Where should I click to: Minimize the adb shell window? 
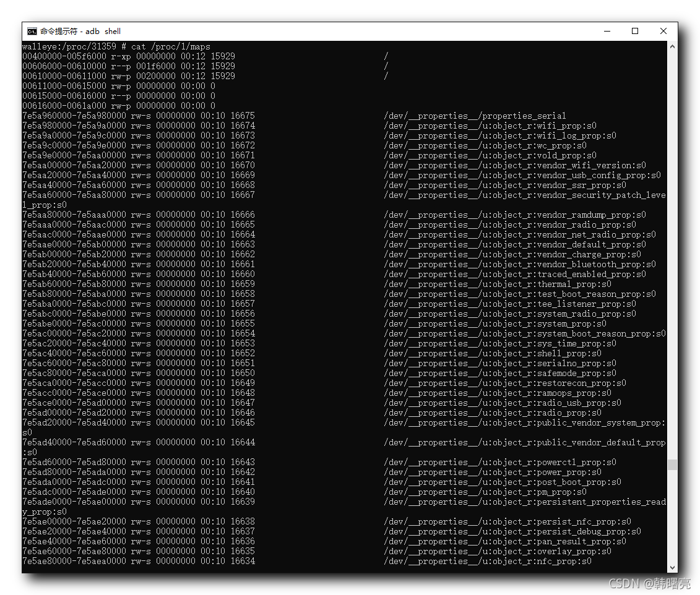coord(607,31)
